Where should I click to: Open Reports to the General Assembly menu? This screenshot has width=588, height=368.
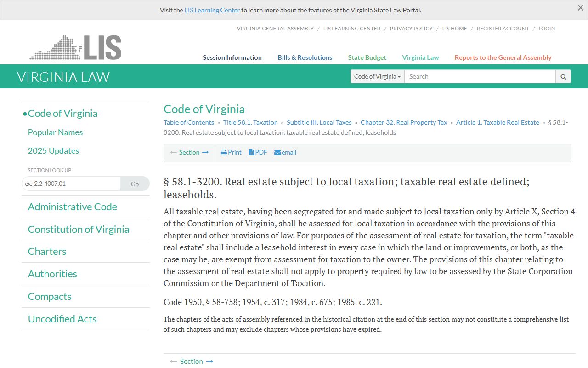tap(503, 57)
